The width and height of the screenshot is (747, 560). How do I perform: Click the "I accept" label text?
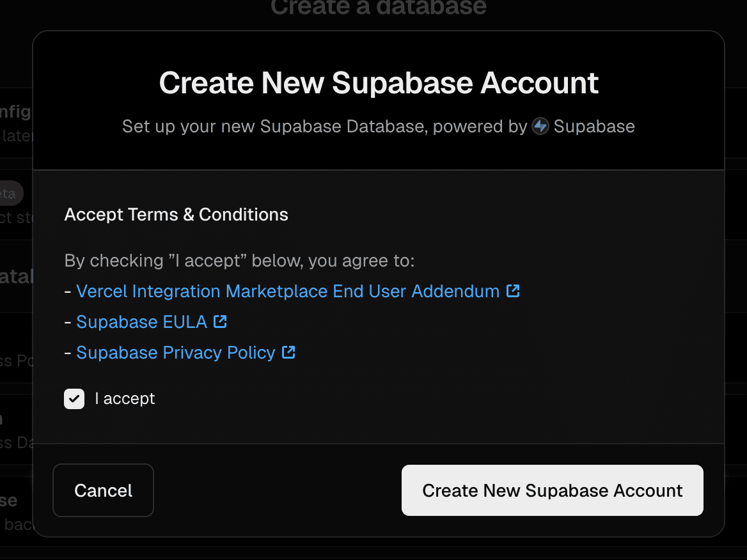[125, 399]
